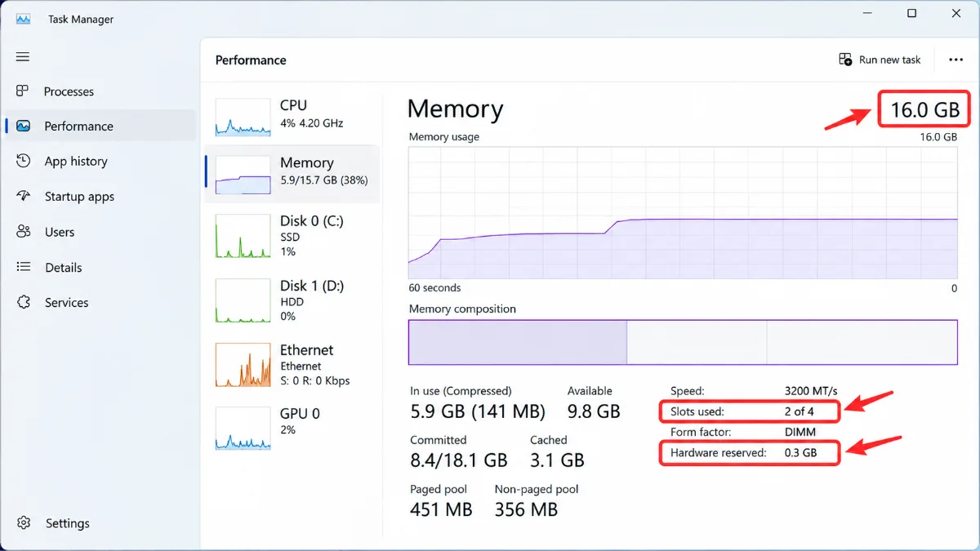
Task: Click the Slots used 2 of 4 value
Action: 800,411
